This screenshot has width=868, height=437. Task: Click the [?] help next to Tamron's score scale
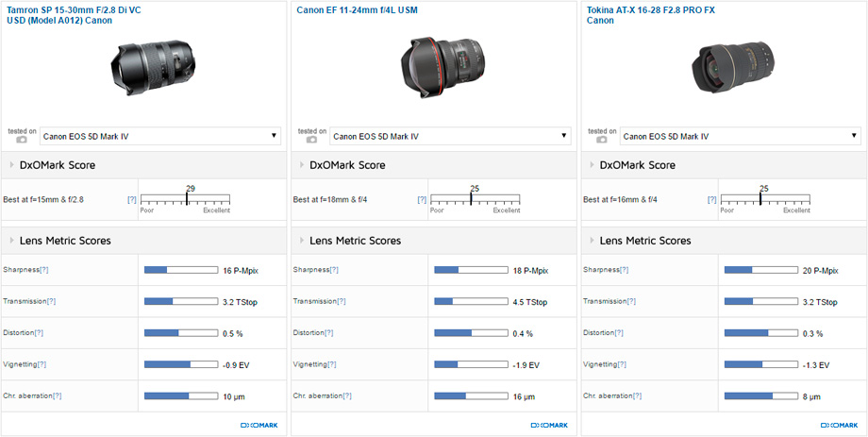click(x=132, y=199)
